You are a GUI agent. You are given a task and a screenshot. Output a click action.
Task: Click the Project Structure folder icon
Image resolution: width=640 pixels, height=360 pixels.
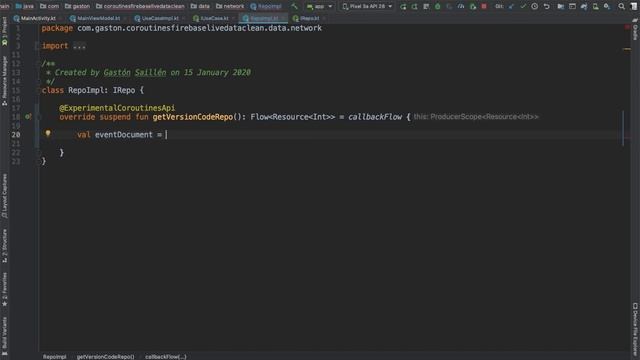coord(560,6)
